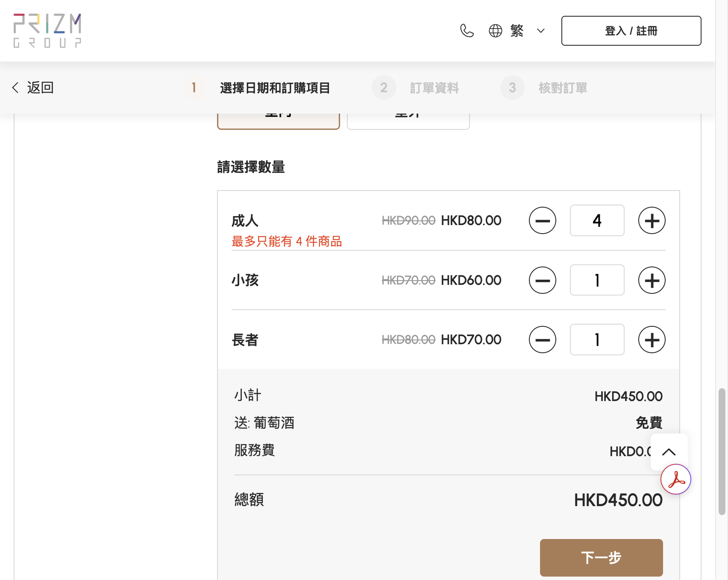Click the 請選擇數量 heading
Viewport: 728px width, 580px height.
(251, 167)
